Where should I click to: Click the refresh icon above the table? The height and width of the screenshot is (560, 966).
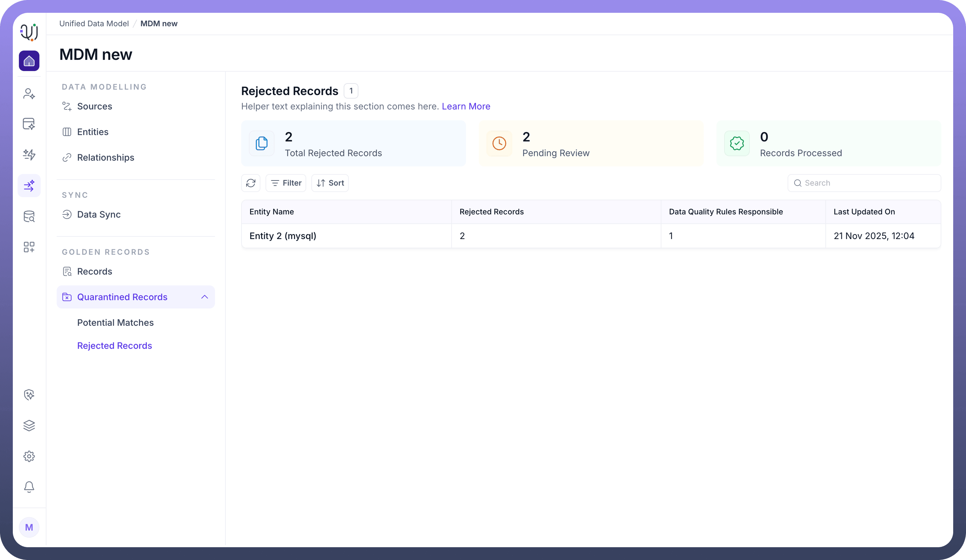251,183
